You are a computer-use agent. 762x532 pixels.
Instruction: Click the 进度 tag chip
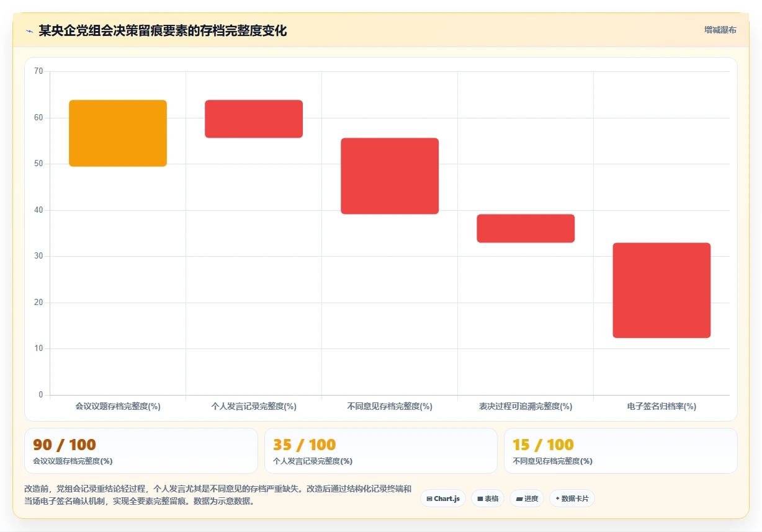point(527,499)
